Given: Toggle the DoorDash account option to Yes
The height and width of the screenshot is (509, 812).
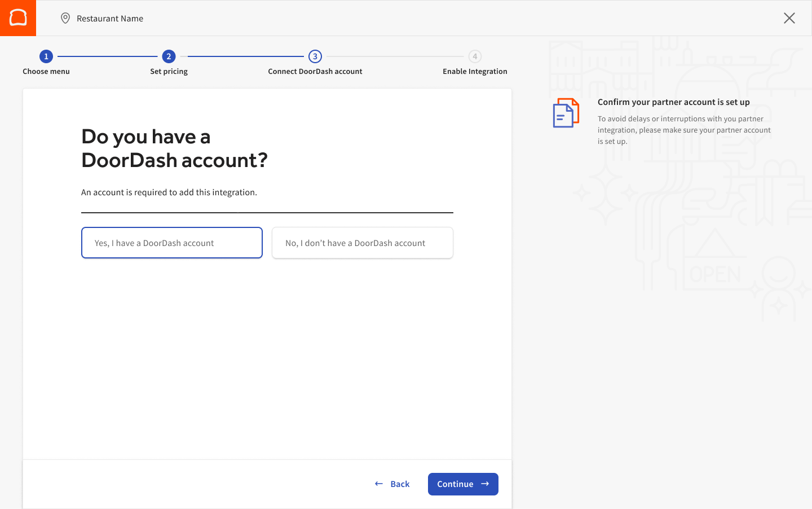Looking at the screenshot, I should [x=171, y=243].
